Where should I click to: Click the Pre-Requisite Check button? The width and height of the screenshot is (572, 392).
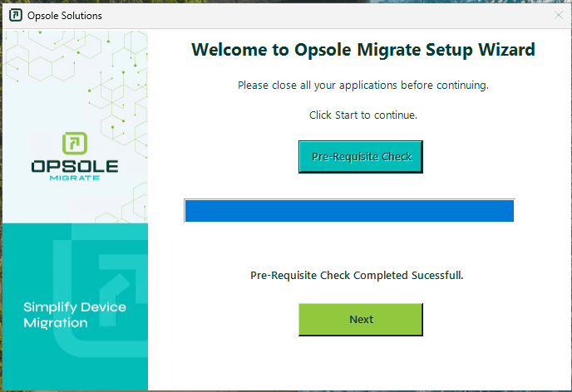point(361,156)
